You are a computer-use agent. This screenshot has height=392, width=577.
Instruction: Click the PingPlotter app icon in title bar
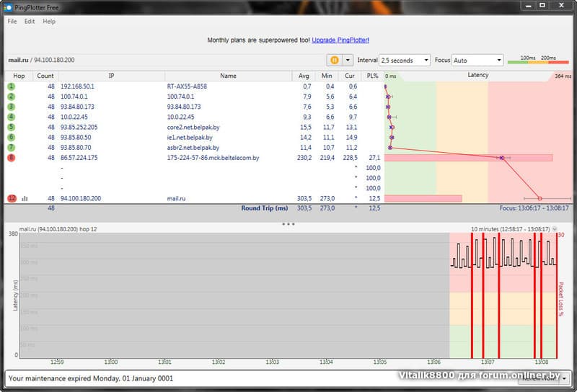click(x=8, y=6)
